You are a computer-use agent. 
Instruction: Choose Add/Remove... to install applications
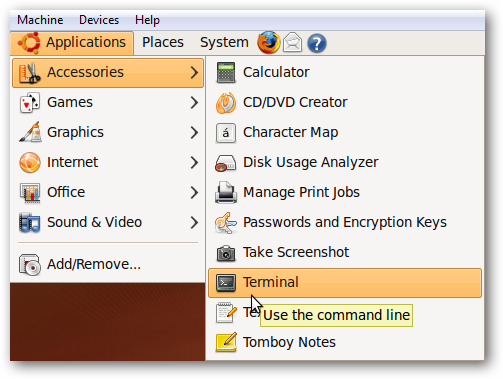(x=108, y=264)
